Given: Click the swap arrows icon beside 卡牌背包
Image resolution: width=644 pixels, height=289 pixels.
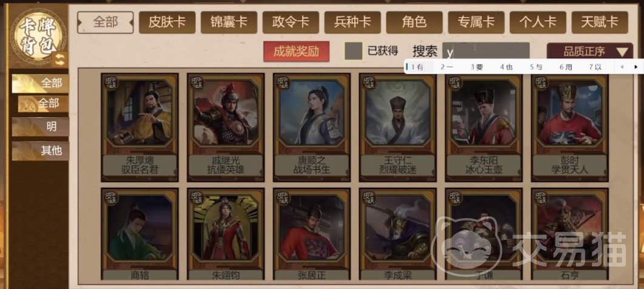Looking at the screenshot, I should [60, 60].
